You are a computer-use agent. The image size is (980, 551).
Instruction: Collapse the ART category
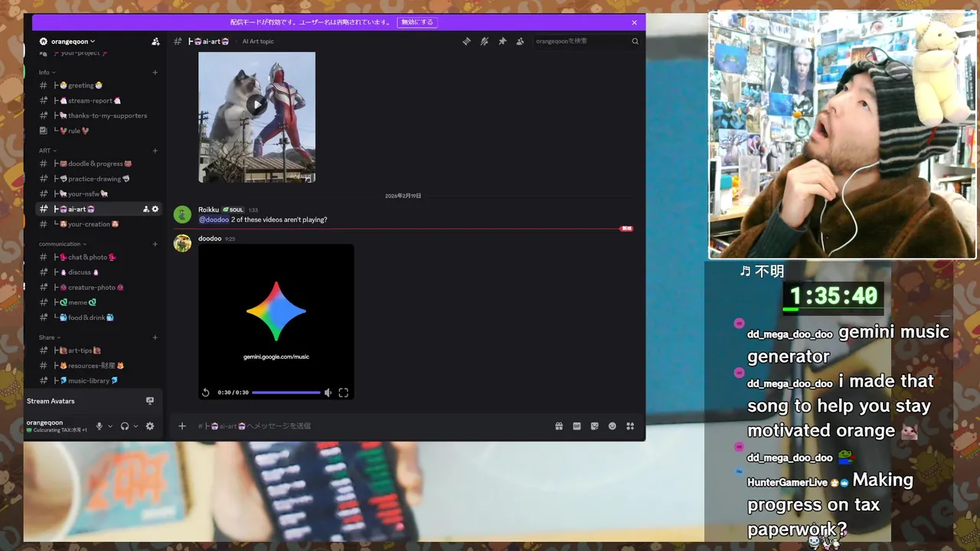[x=47, y=151]
